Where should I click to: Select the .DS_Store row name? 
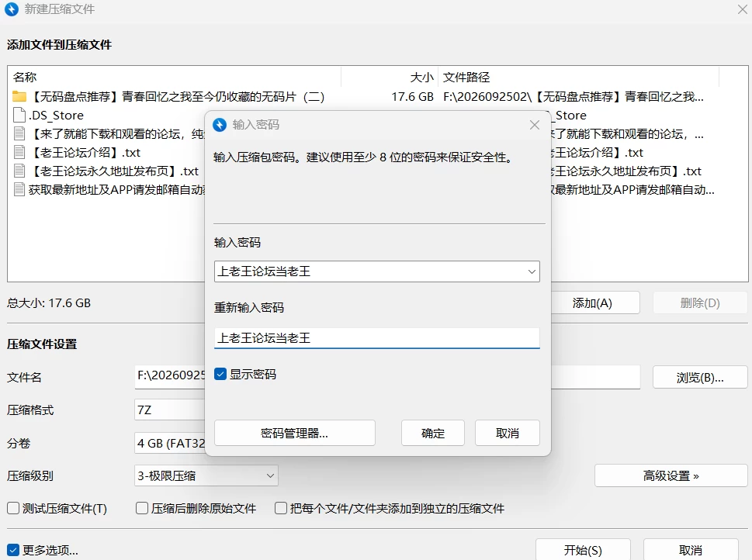click(56, 115)
